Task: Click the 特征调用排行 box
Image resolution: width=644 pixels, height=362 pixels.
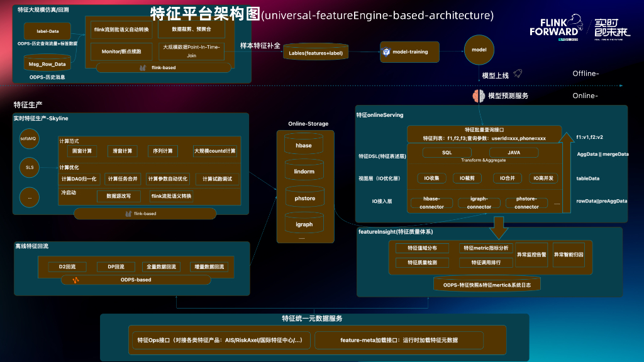Action: pos(486,263)
